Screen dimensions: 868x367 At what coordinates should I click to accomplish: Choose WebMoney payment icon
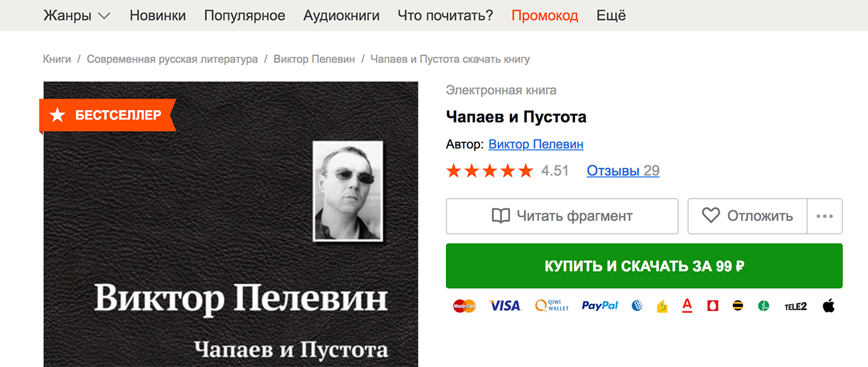pos(637,305)
